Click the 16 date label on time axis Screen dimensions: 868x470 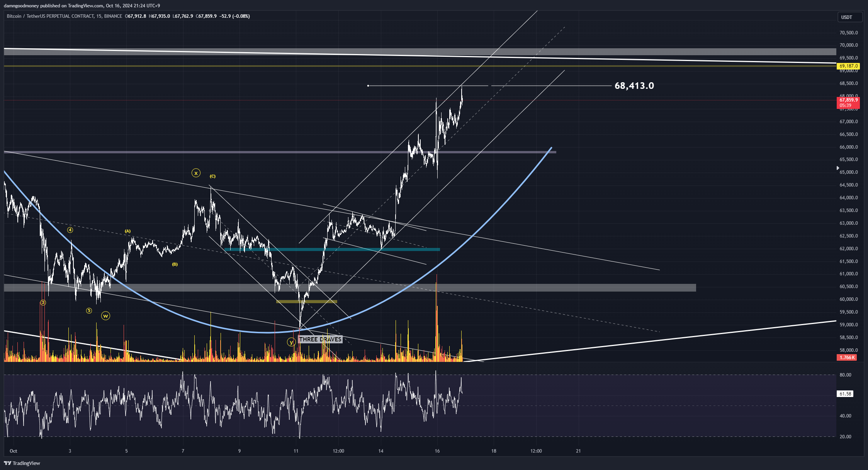437,451
